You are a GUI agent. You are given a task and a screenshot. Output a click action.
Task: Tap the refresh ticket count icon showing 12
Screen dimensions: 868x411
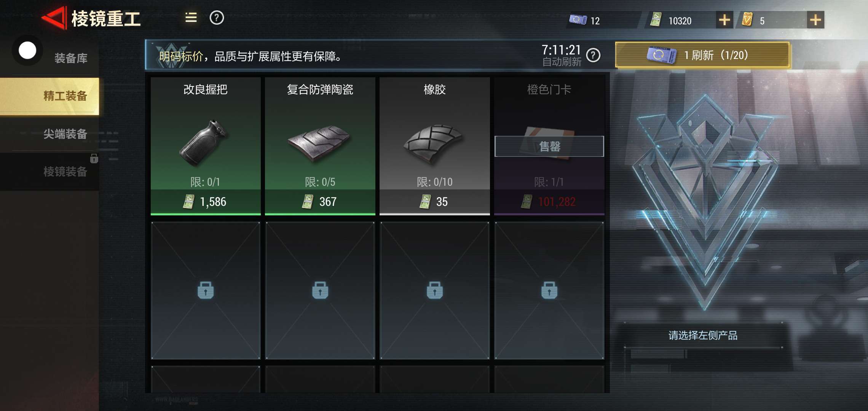[x=578, y=19]
